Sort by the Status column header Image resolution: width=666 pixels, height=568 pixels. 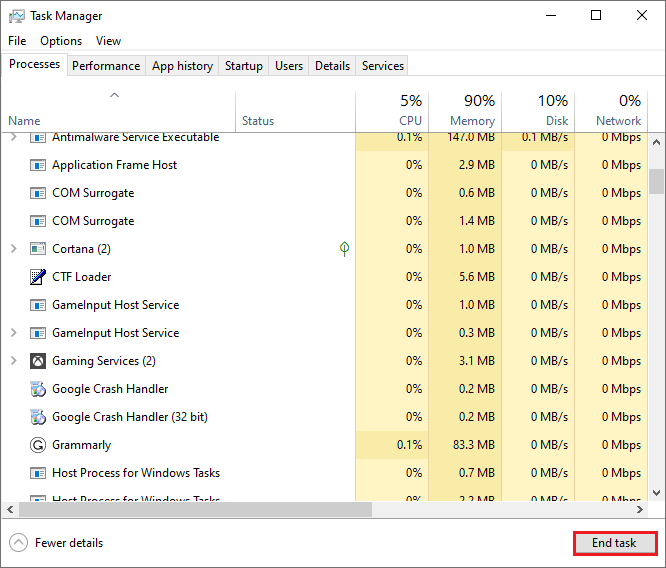click(x=295, y=111)
